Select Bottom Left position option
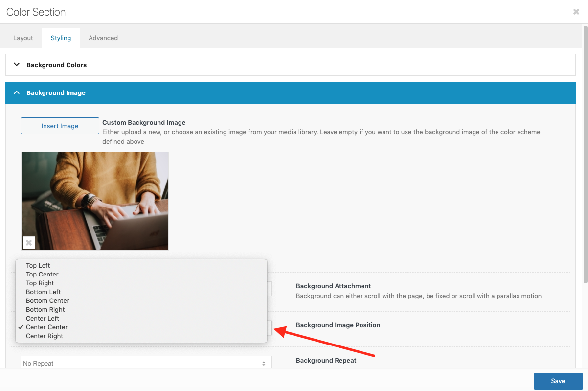The height and width of the screenshot is (391, 588). 141,292
